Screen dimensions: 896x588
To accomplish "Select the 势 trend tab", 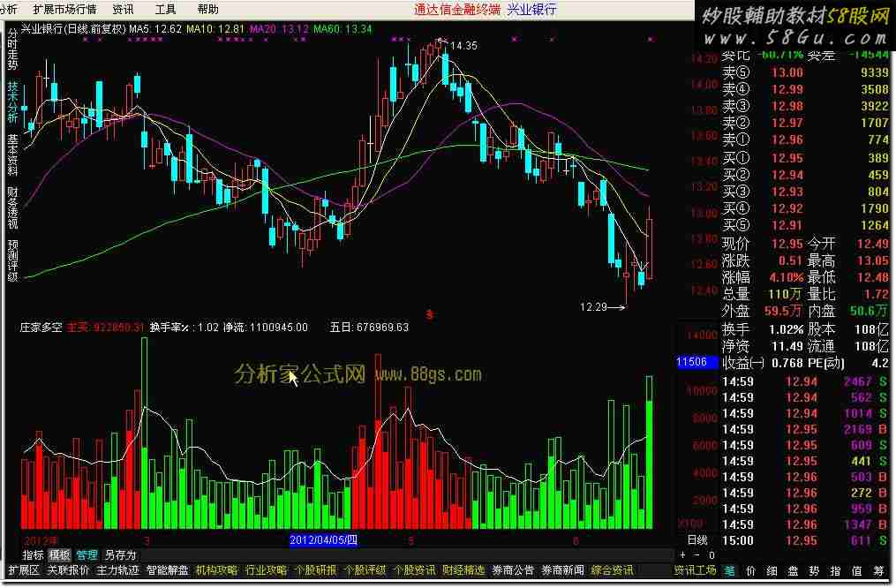I will [x=814, y=570].
